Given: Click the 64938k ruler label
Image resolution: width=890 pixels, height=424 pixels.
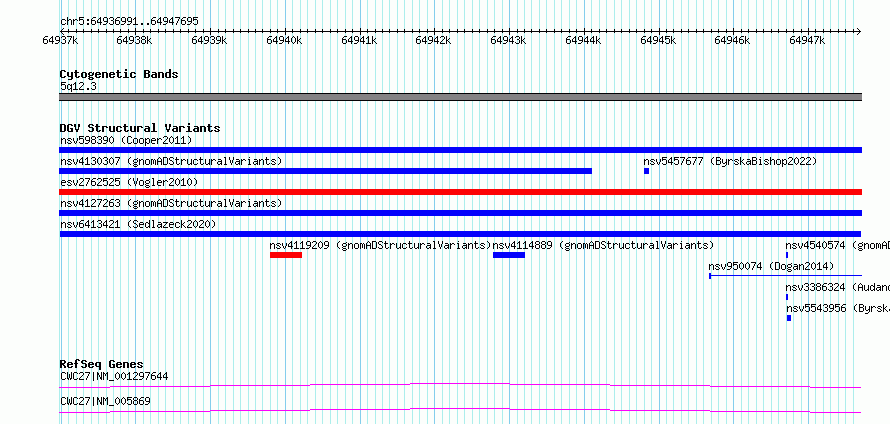Looking at the screenshot, I should click(135, 40).
